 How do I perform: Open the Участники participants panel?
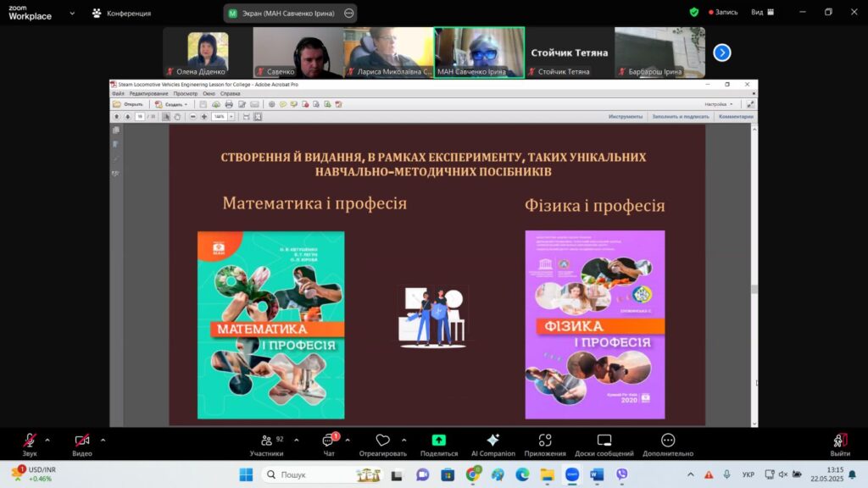pos(267,445)
